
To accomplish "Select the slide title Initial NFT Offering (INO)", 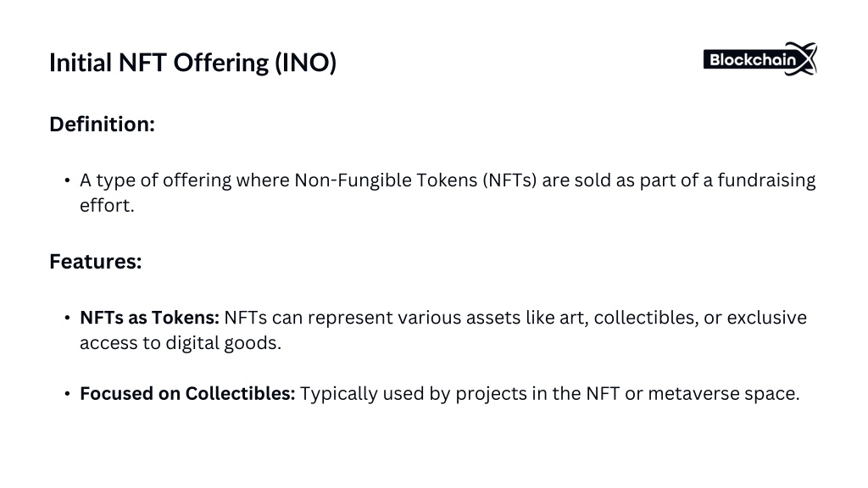I will (192, 63).
